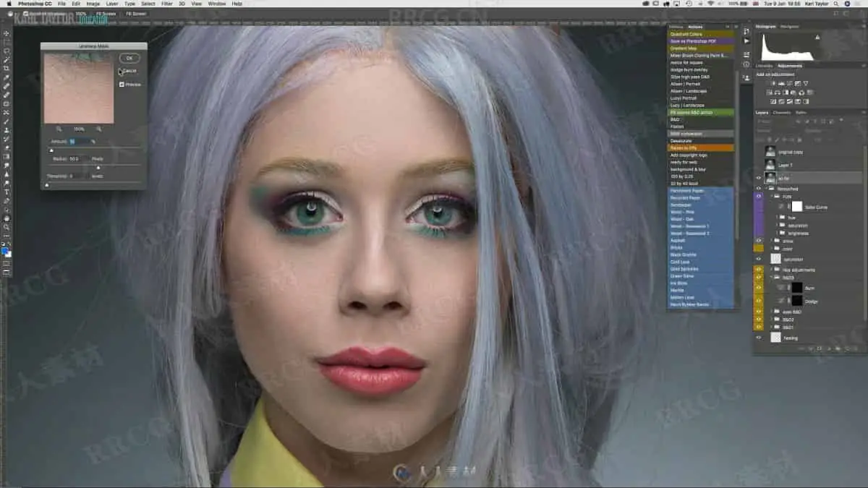Toggle Preview checkbox in Unsharp Mask

(122, 85)
